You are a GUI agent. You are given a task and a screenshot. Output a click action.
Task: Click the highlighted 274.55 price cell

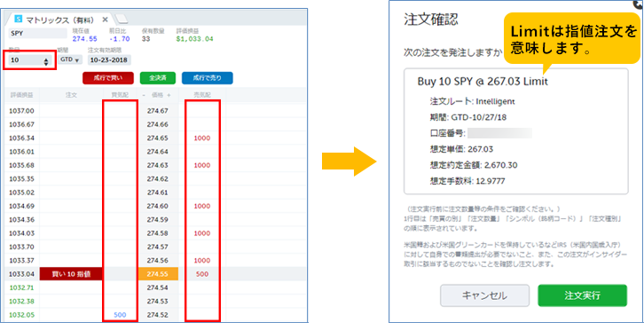click(159, 274)
